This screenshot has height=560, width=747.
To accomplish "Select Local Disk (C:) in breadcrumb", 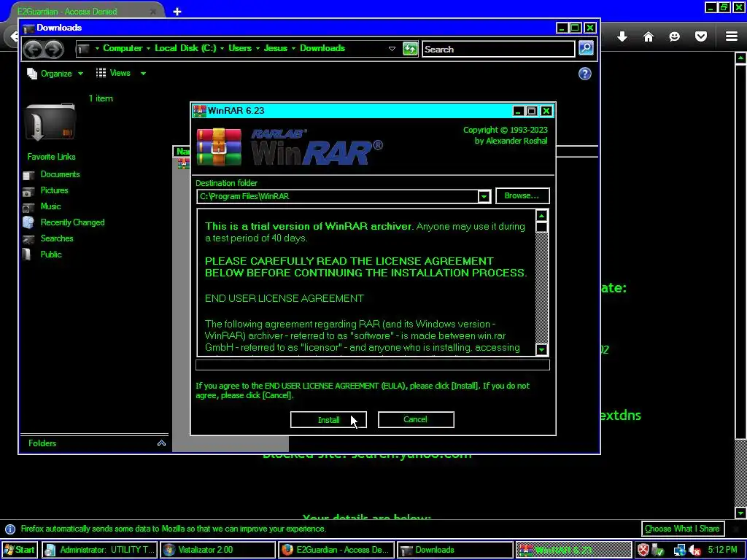I will [185, 48].
